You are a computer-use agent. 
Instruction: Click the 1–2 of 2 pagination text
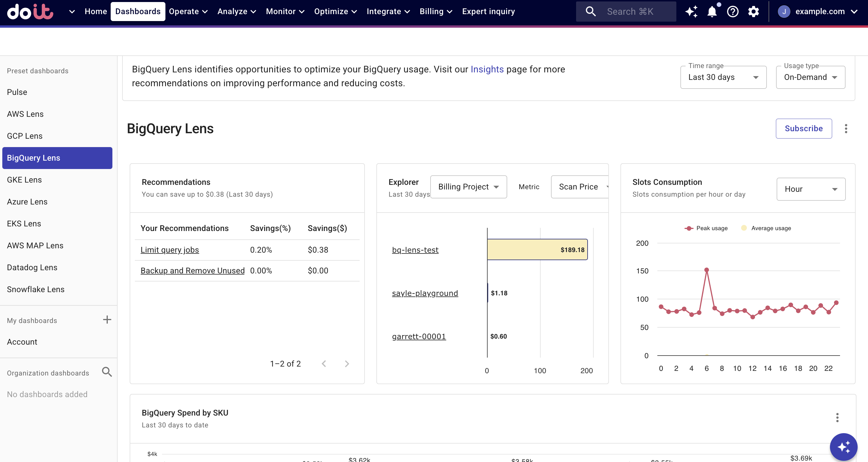(x=285, y=364)
